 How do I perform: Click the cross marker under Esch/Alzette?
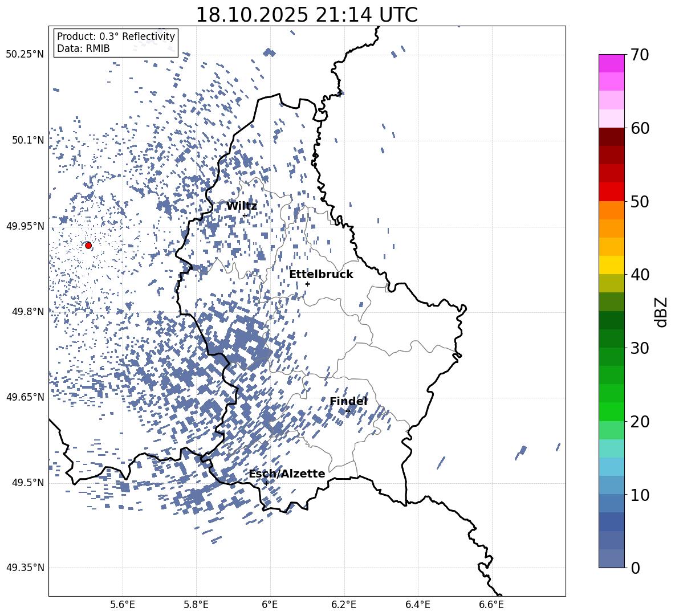tap(266, 483)
